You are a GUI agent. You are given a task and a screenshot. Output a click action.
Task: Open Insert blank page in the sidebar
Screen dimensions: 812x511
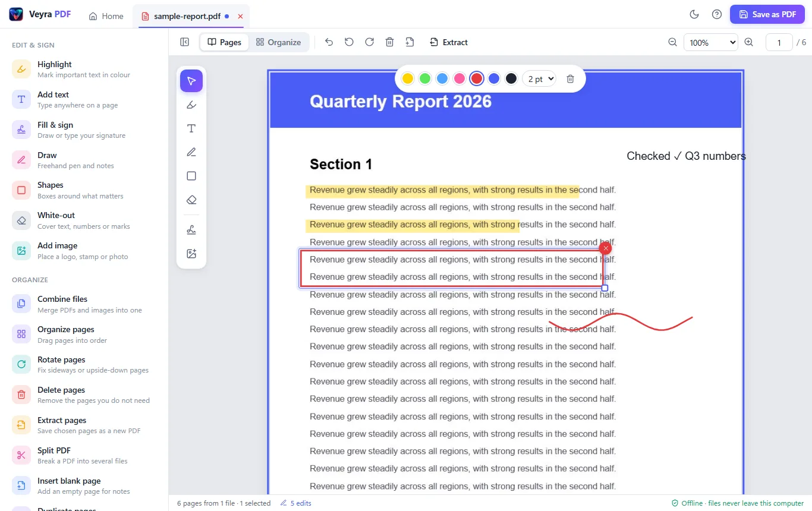point(84,485)
